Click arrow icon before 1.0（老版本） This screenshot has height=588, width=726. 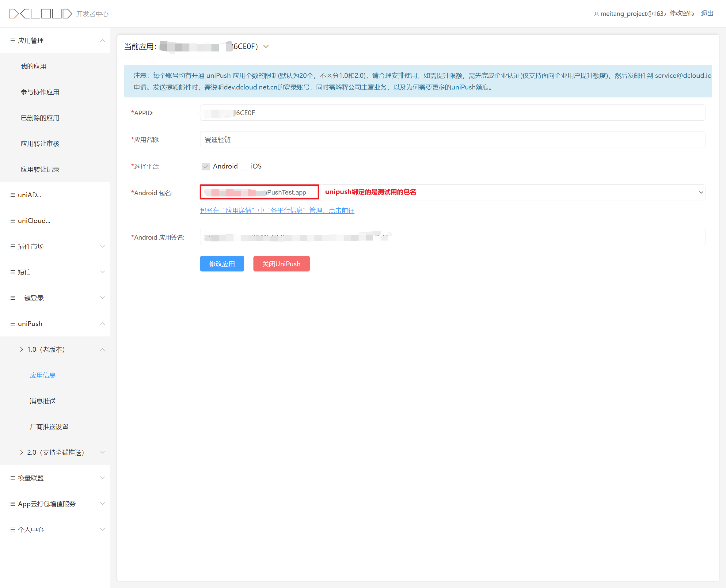coord(22,350)
